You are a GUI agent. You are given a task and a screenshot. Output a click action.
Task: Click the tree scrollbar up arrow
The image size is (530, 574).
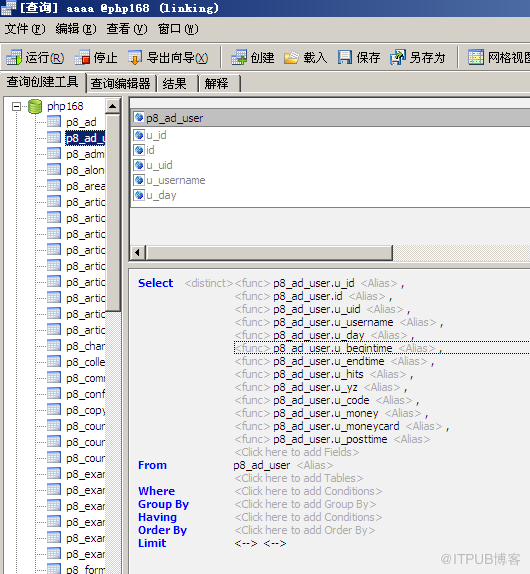[x=112, y=106]
